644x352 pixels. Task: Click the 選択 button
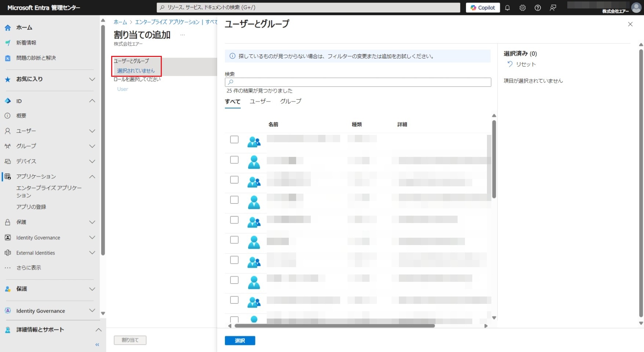(x=240, y=341)
